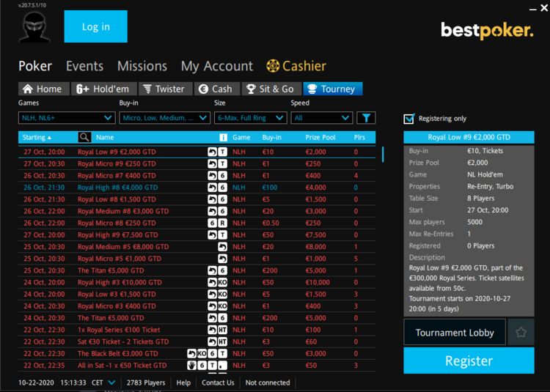Viewport: 550px width, 392px height.
Task: Click HT icon in 1x Royal Series Ticket row
Action: coord(222,330)
